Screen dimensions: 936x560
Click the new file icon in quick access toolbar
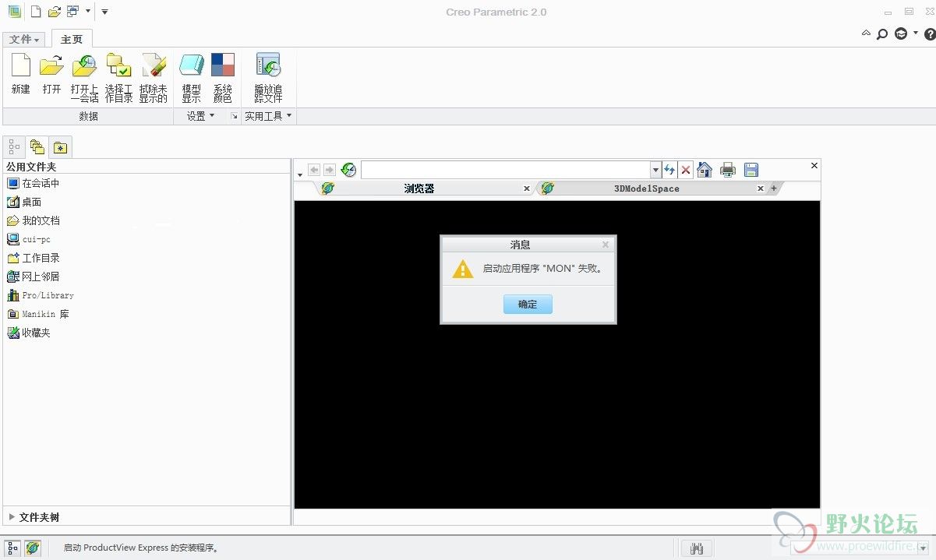tap(36, 12)
